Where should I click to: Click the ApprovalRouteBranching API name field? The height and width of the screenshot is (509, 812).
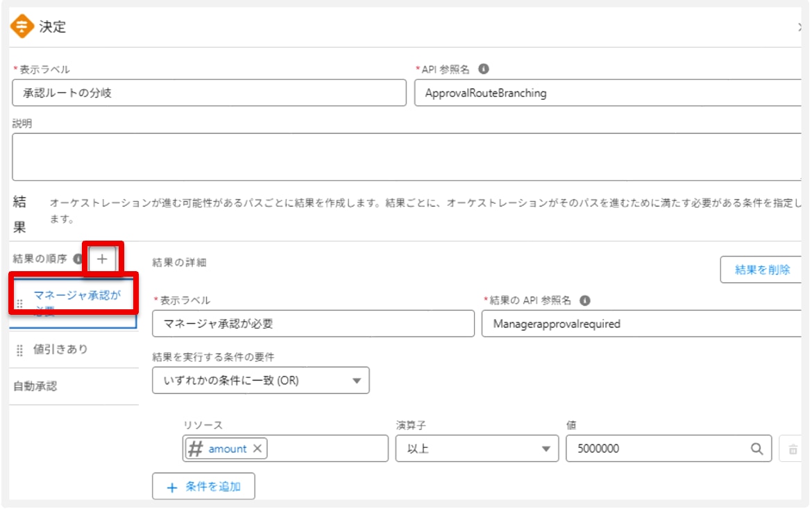607,93
